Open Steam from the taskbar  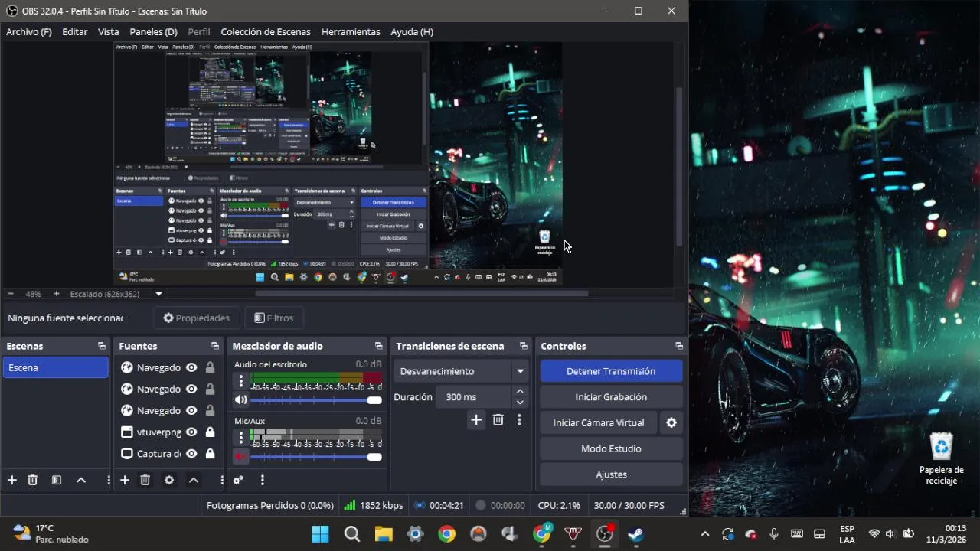pos(635,534)
